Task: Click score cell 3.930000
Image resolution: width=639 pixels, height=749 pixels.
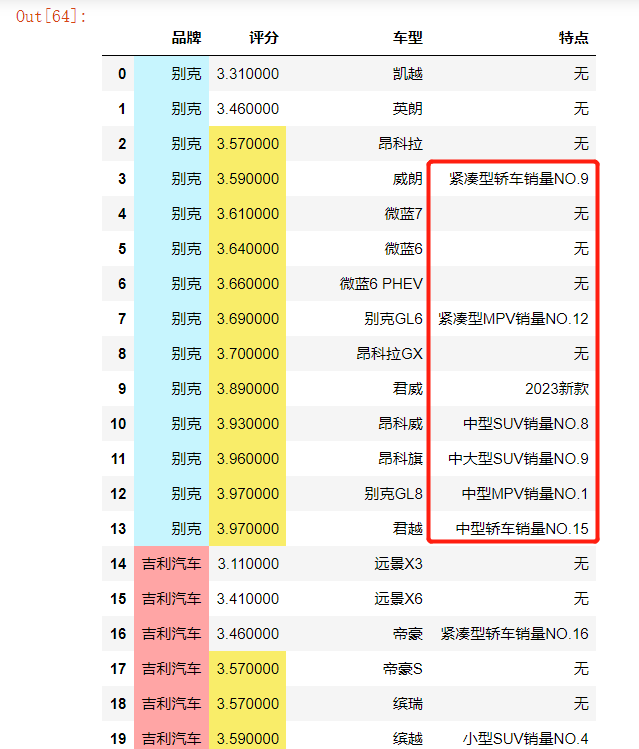Action: pyautogui.click(x=248, y=424)
